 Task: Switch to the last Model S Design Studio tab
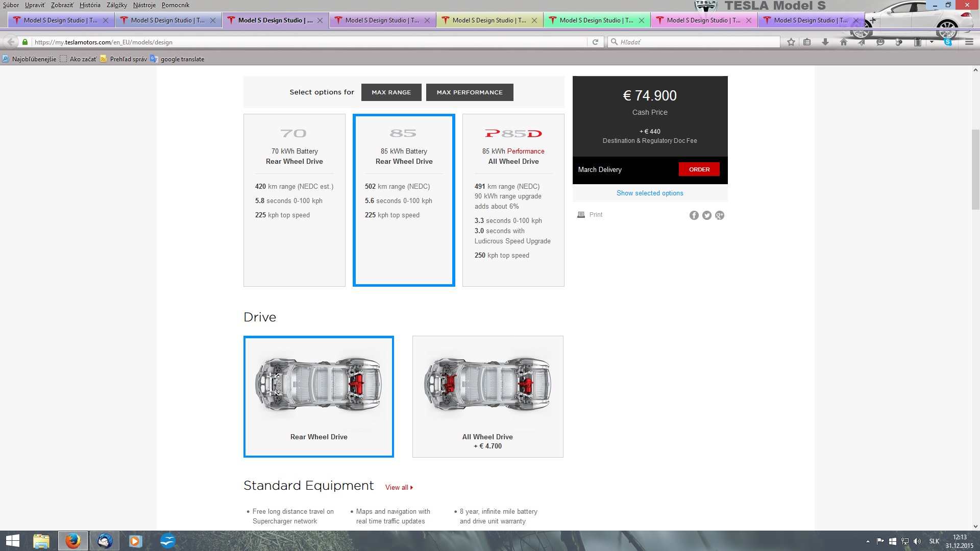811,20
